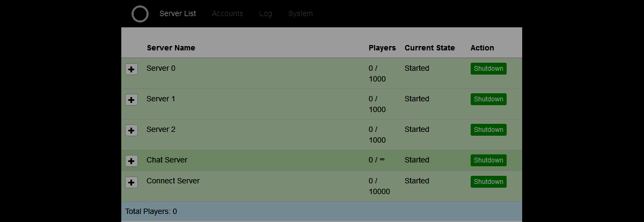The height and width of the screenshot is (222, 644).
Task: Click the Current State column header
Action: pos(430,48)
